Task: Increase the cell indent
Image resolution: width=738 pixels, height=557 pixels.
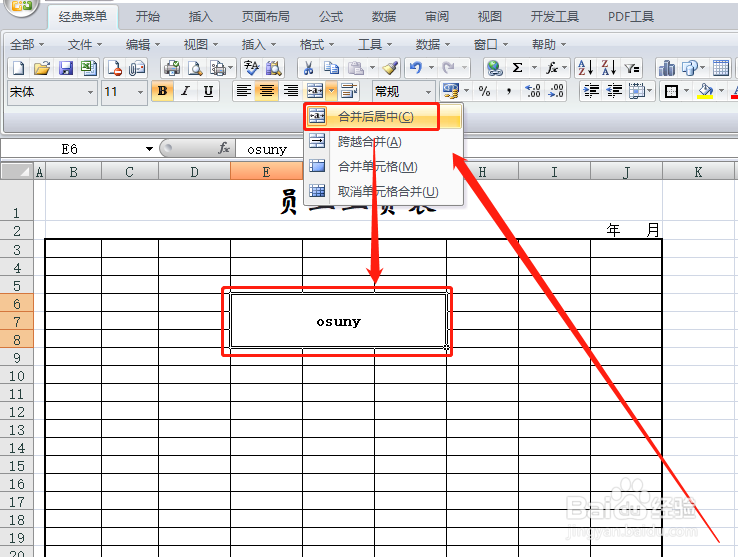Action: [x=591, y=91]
